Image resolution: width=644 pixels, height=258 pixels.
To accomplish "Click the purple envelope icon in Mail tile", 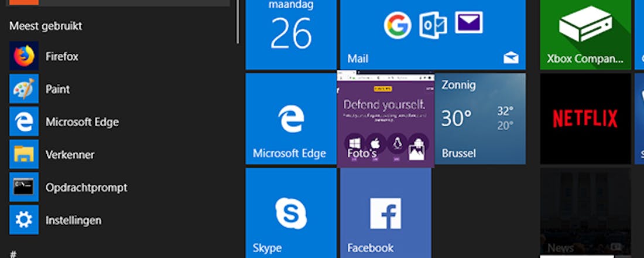I will pyautogui.click(x=468, y=23).
